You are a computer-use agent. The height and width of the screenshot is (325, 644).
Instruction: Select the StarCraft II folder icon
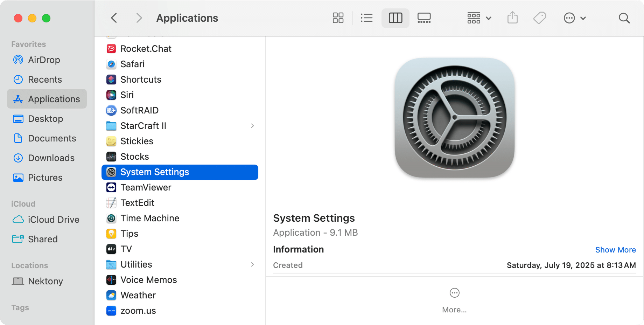pos(111,126)
